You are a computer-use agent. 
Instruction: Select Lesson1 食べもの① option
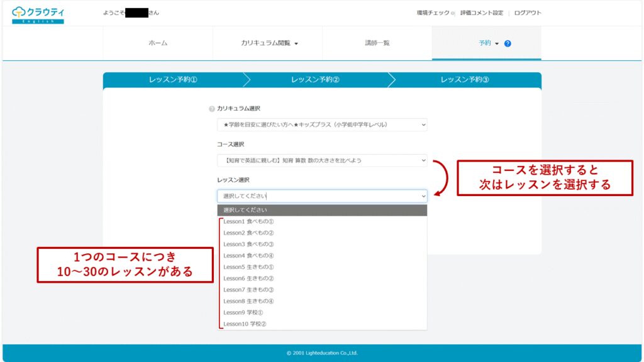248,222
